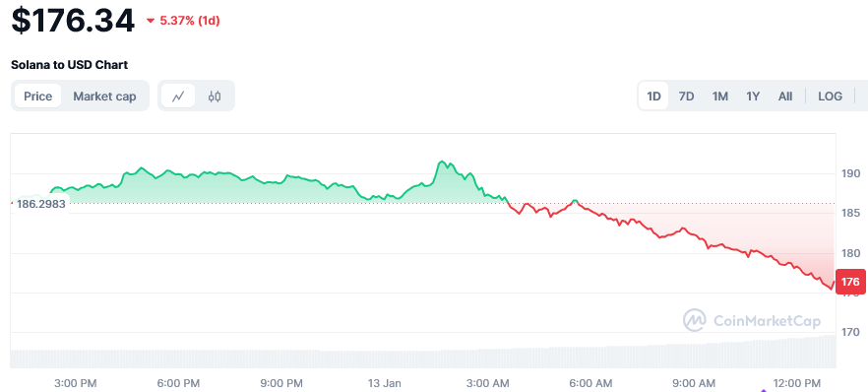Screen dimensions: 868x392
Task: Show the All time range
Action: coord(785,97)
